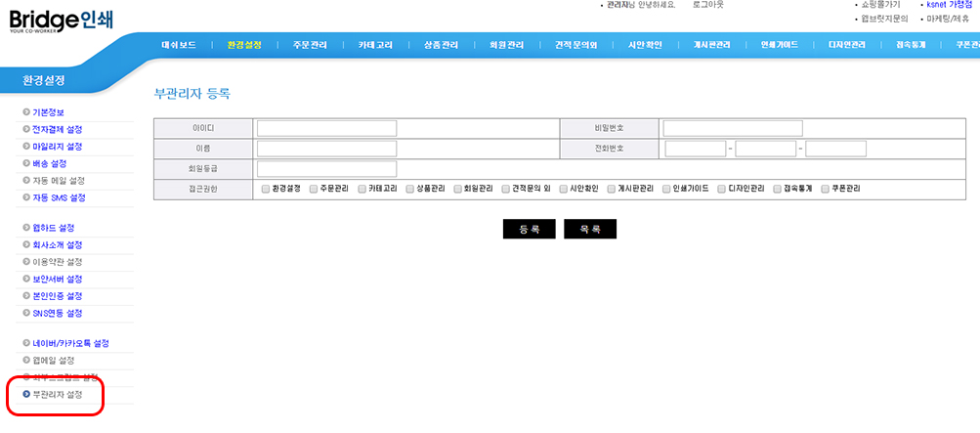The image size is (980, 433).
Task: Click the black 목록 button
Action: [x=590, y=229]
